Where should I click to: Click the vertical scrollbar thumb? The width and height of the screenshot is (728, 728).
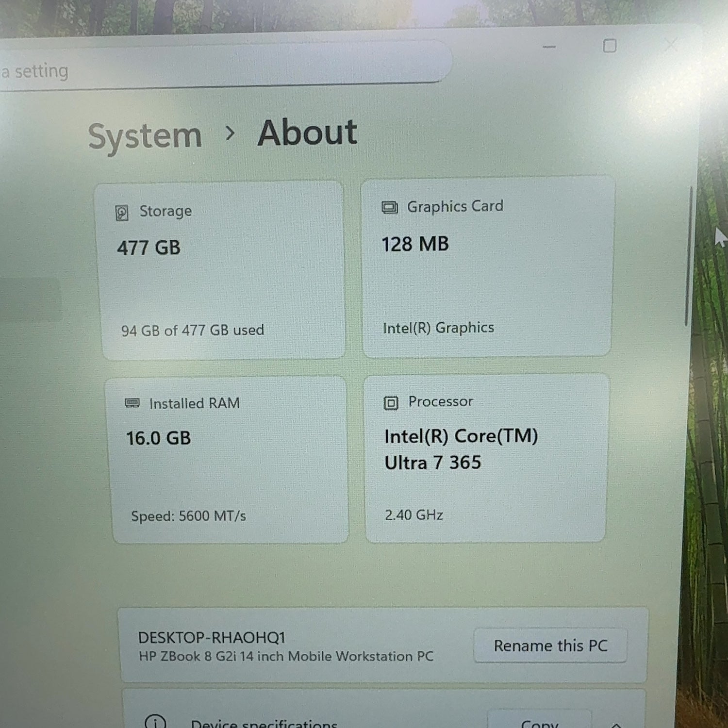(x=688, y=256)
